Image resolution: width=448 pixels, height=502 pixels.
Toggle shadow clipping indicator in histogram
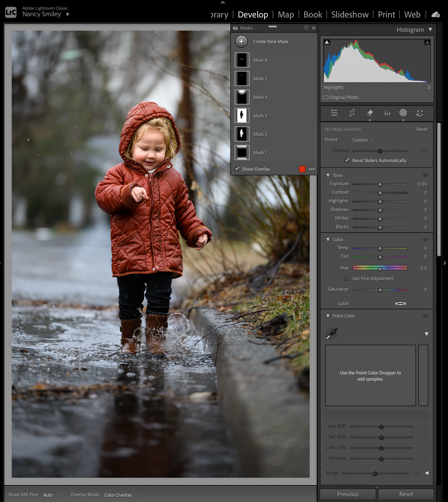point(327,42)
